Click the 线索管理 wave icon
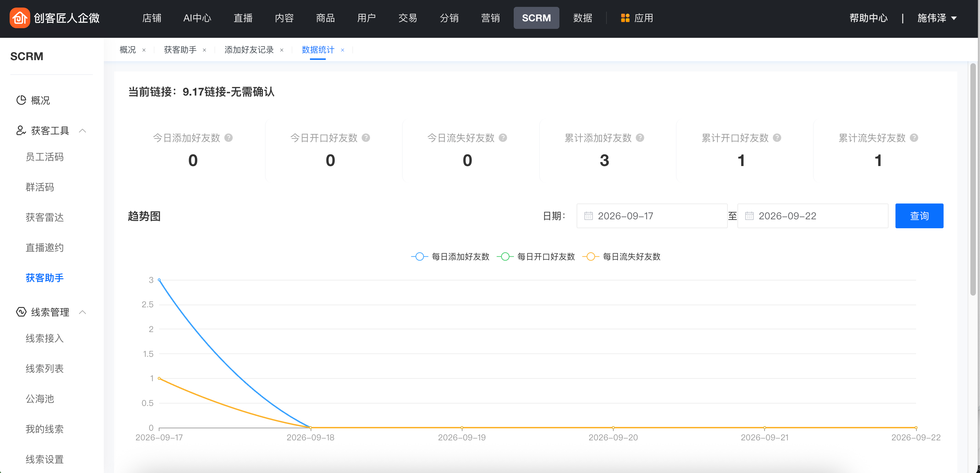The image size is (980, 473). tap(21, 312)
